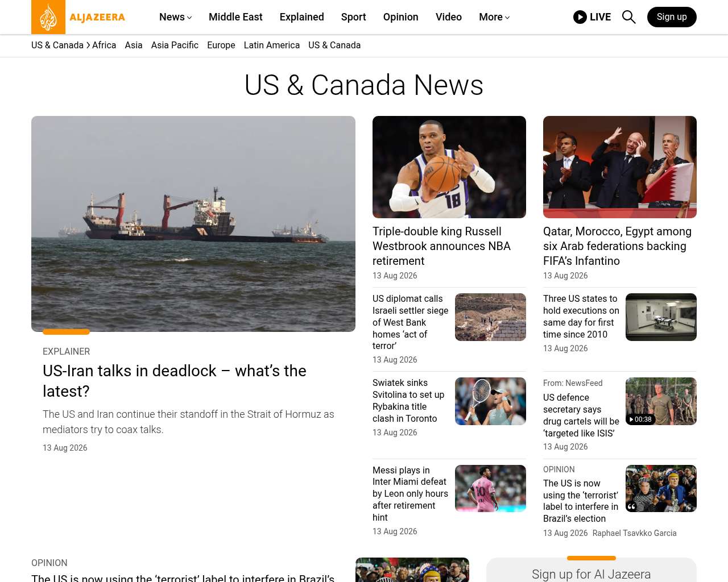Open the Video section
The height and width of the screenshot is (582, 728).
(x=449, y=17)
